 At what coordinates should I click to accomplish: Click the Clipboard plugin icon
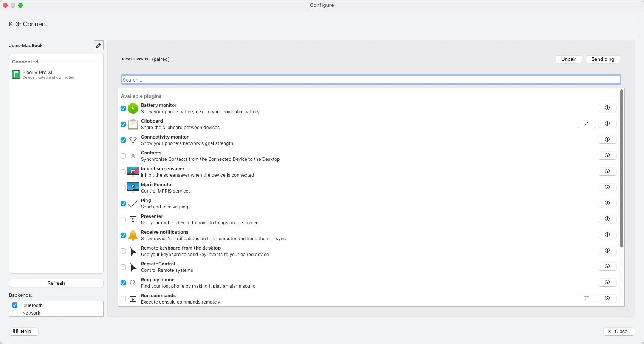pyautogui.click(x=133, y=124)
